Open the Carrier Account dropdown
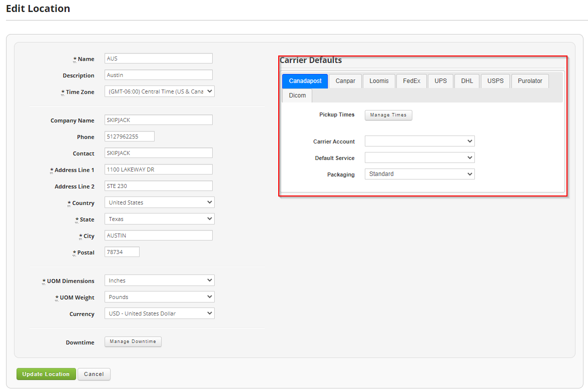Viewport: 588px width, 392px height. coord(419,140)
